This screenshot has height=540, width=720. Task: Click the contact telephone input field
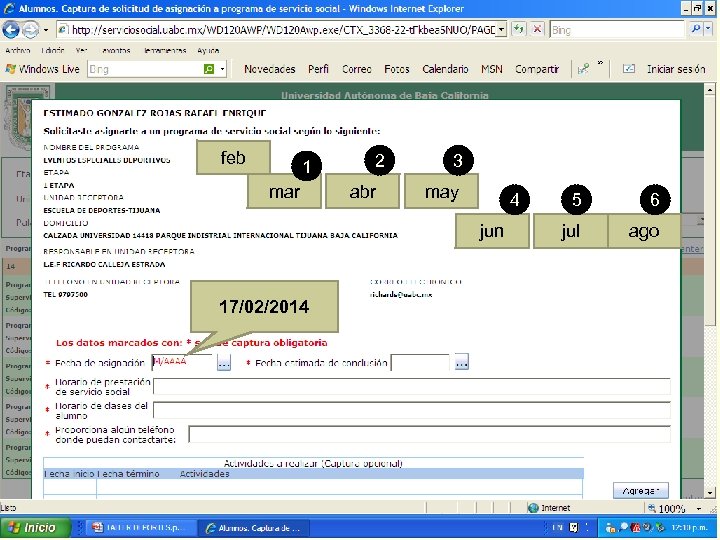[x=429, y=434]
